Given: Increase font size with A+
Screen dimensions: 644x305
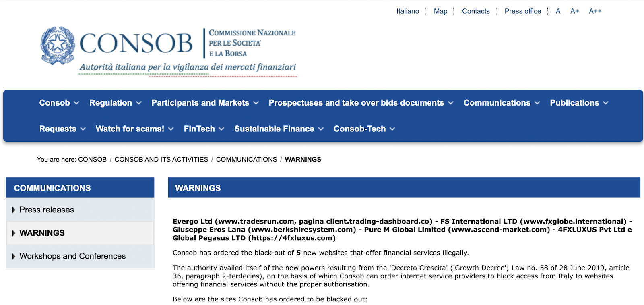Looking at the screenshot, I should click(575, 11).
